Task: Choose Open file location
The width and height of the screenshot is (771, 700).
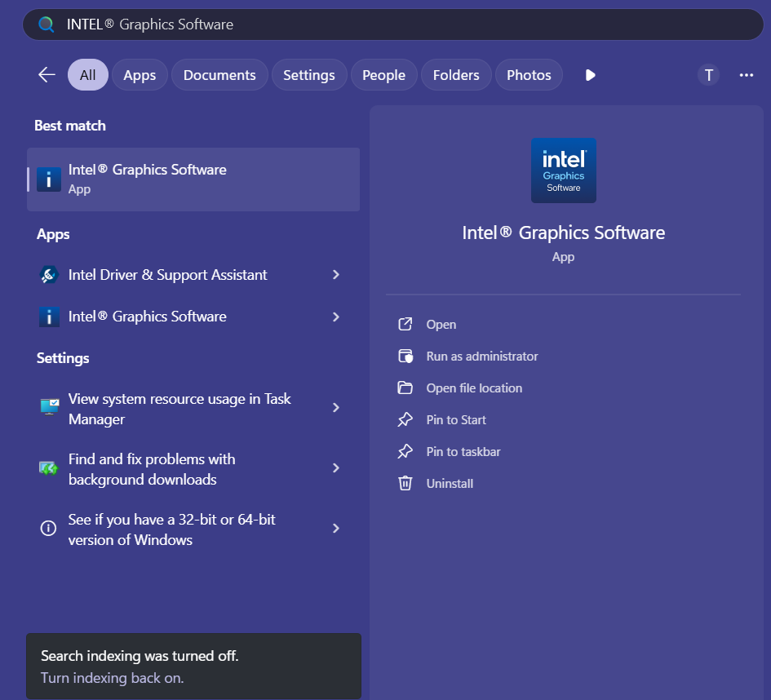Action: (474, 388)
